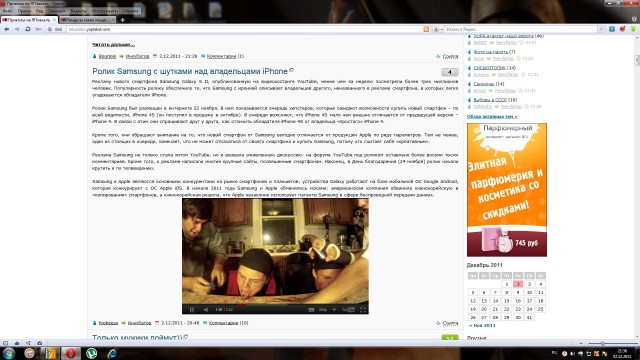Image resolution: width=640 pixels, height=360 pixels.
Task: Go to previous month 'Ноя 2011'
Action: [482, 326]
